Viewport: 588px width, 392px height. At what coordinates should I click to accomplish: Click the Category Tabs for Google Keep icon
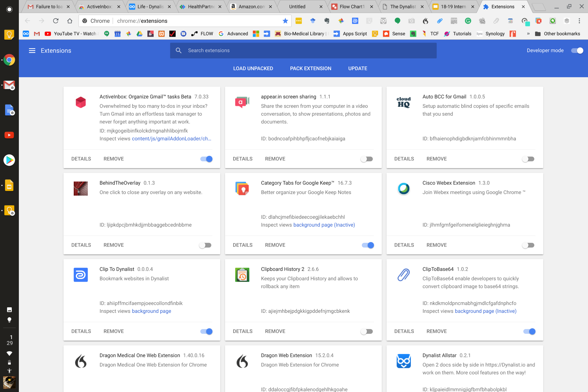tap(243, 189)
